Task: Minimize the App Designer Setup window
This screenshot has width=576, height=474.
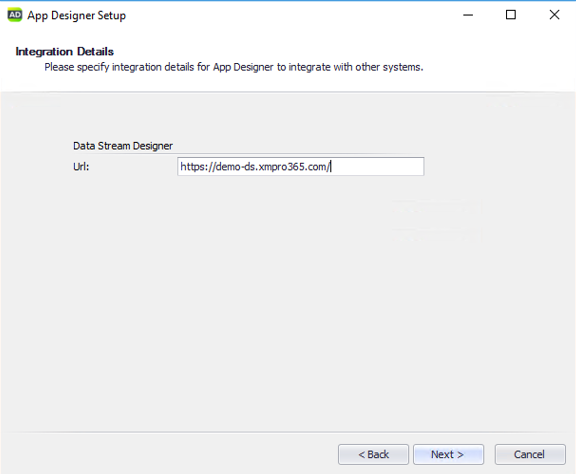Action: click(x=468, y=15)
